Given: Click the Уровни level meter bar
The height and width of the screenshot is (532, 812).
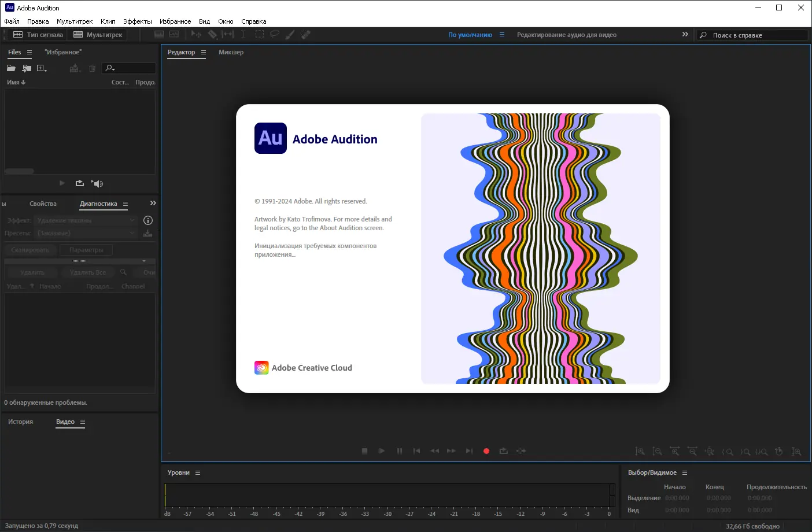Looking at the screenshot, I should [387, 495].
